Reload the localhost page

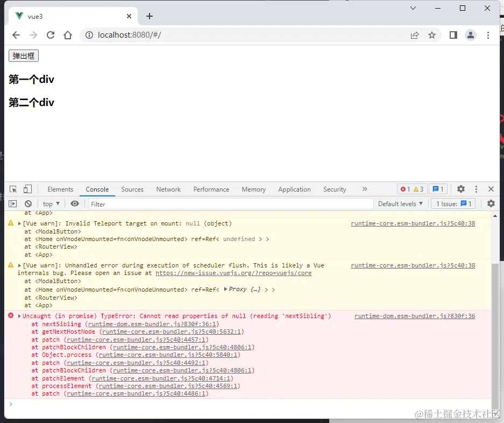click(51, 35)
